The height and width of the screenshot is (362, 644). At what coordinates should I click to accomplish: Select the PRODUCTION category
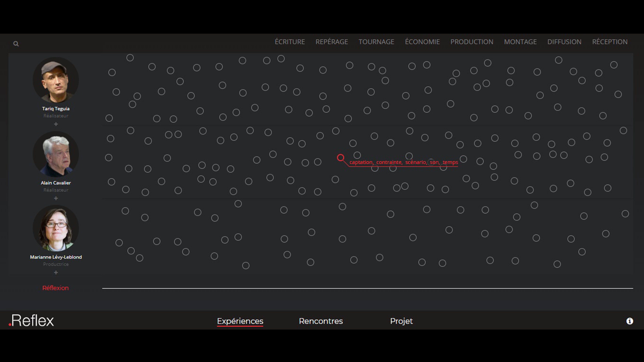click(472, 42)
